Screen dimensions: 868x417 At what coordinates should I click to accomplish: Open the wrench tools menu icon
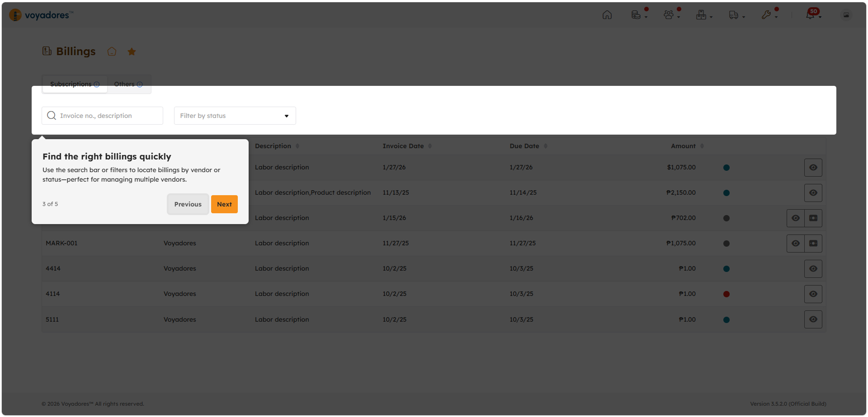click(x=766, y=15)
